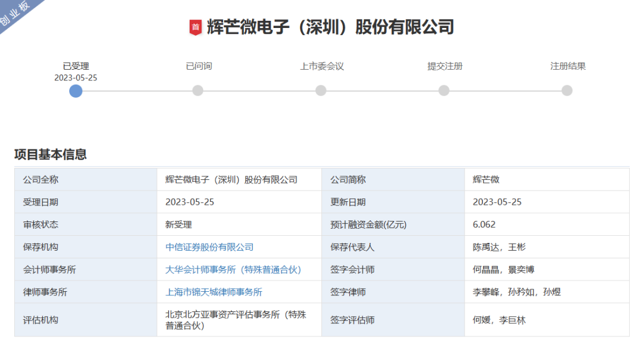Click the 提交注册 stage label
Screen dimensions: 644x340
[445, 67]
